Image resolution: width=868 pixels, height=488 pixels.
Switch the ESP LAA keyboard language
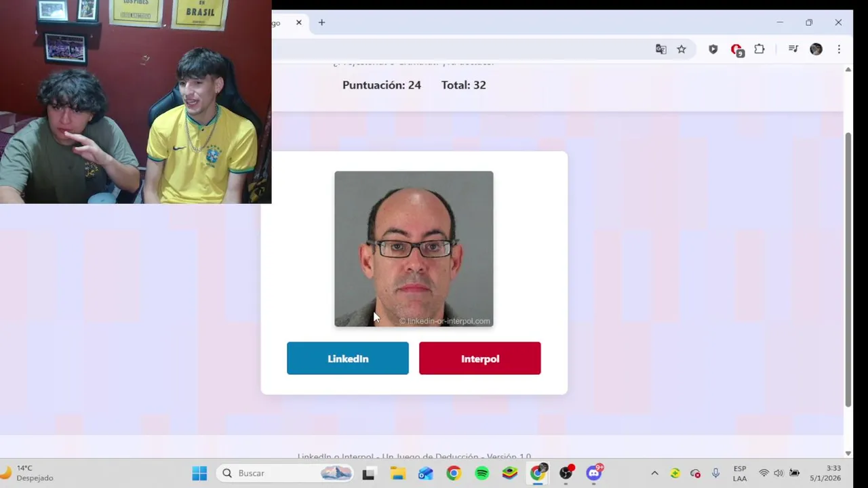pyautogui.click(x=740, y=473)
